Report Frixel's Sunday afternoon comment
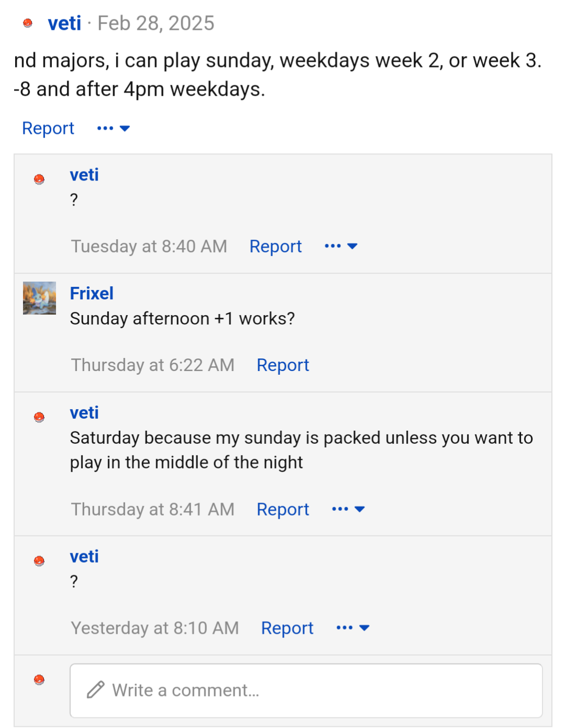This screenshot has height=728, width=565. tap(283, 365)
